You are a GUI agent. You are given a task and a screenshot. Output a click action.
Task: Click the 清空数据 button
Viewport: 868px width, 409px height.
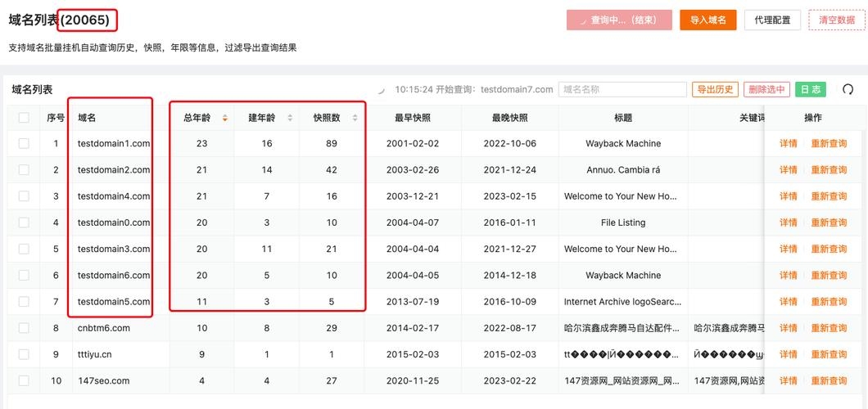coord(836,20)
